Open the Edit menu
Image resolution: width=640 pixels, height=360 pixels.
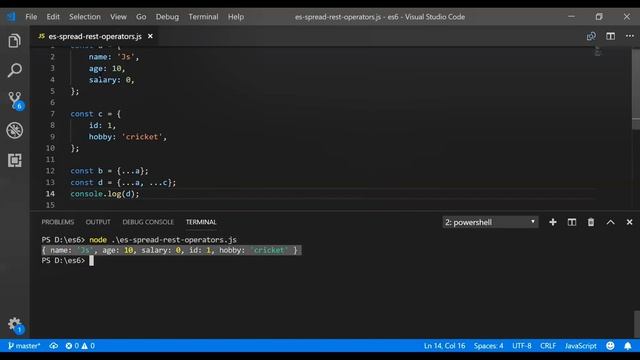pyautogui.click(x=53, y=17)
